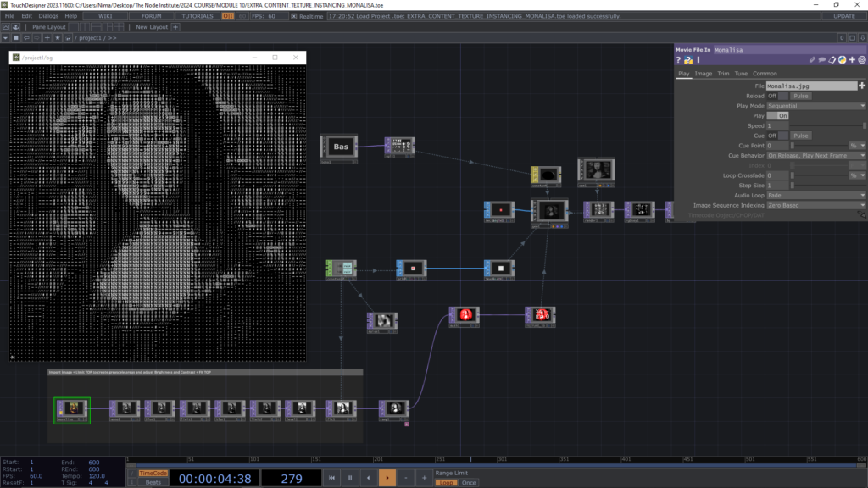Select the single pane layout icon

(75, 27)
